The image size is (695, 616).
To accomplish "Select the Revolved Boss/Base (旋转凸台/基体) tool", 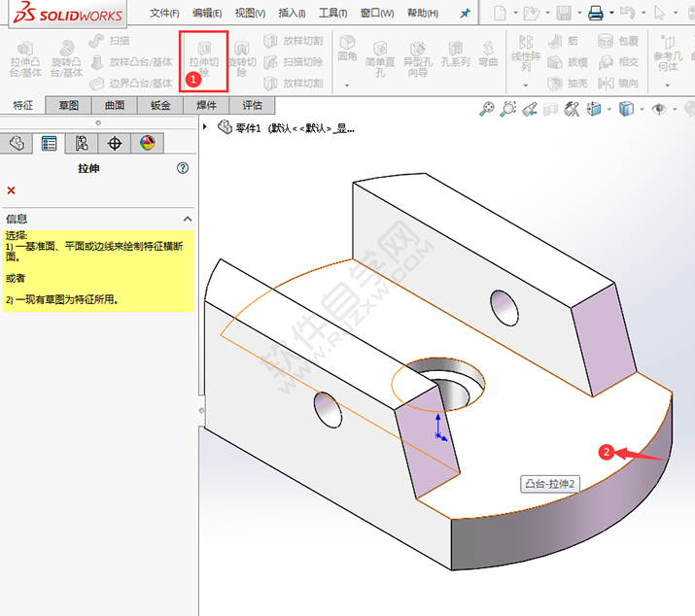I will click(66, 59).
